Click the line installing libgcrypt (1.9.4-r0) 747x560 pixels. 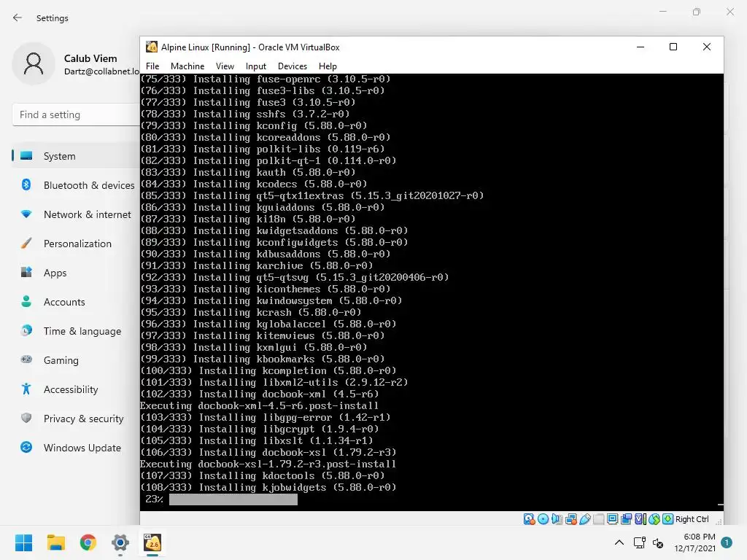(x=260, y=429)
